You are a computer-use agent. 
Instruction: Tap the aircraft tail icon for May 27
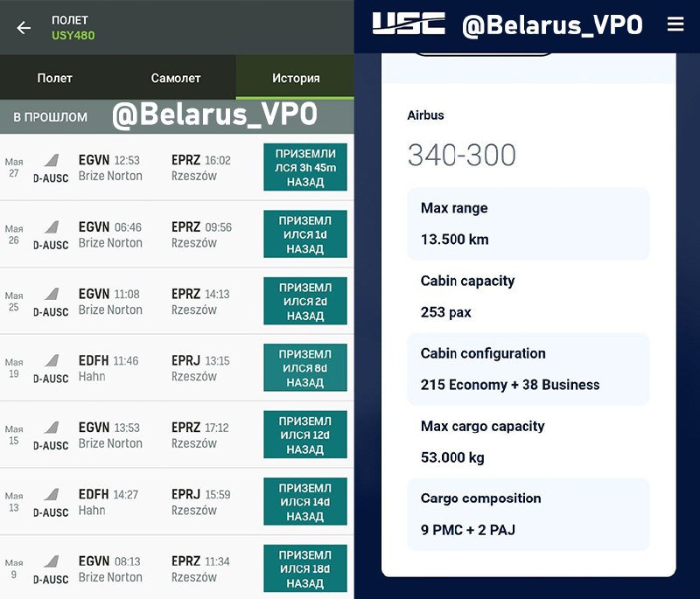tap(51, 161)
